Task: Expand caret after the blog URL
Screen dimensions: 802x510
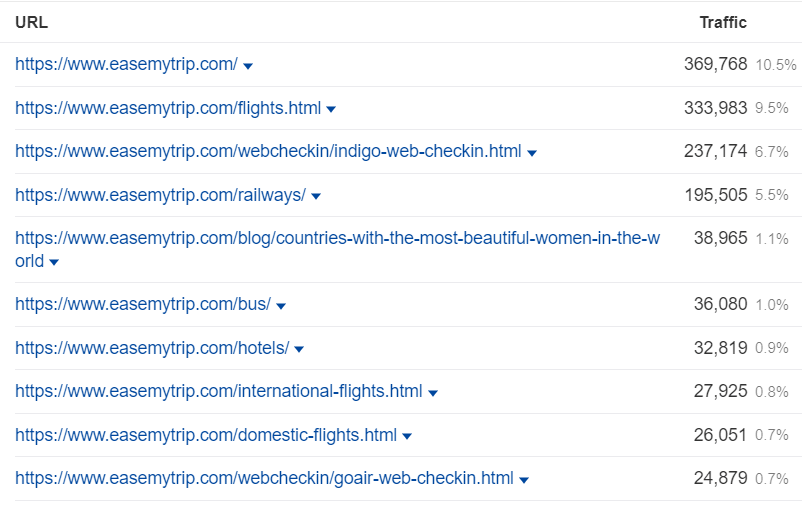Action: coord(54,263)
